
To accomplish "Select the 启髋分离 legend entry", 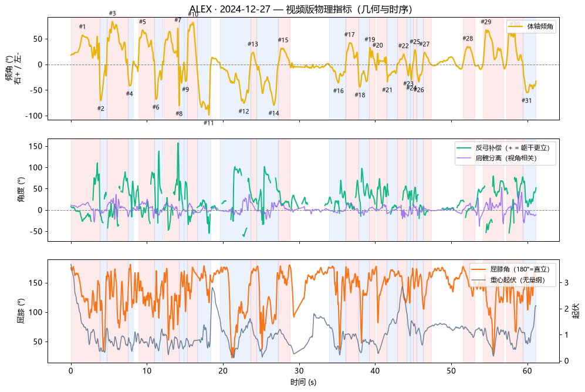I will pos(496,158).
